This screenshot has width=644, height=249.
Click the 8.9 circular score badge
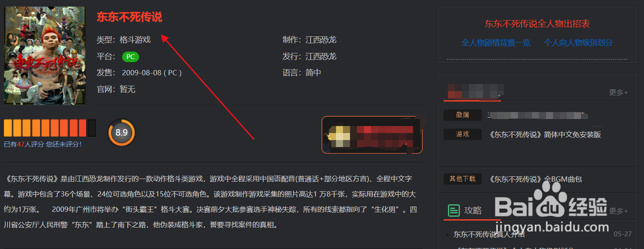121,132
